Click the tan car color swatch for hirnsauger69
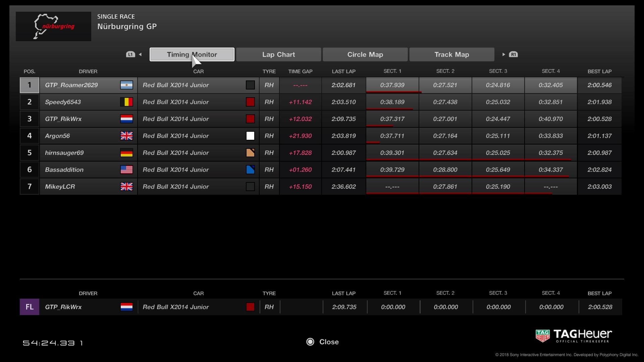 [x=250, y=153]
